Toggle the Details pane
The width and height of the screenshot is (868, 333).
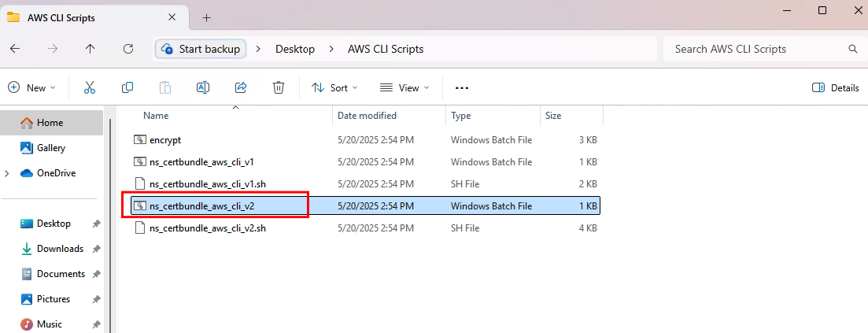835,87
